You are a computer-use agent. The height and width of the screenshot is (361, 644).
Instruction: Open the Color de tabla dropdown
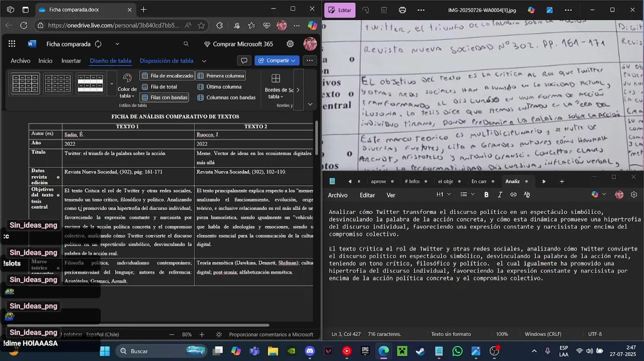coord(127,85)
